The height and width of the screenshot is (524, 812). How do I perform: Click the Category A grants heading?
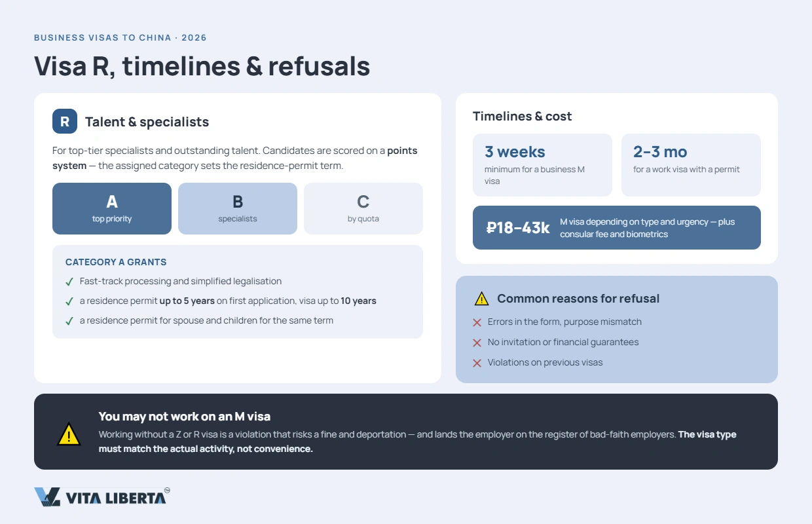[116, 262]
